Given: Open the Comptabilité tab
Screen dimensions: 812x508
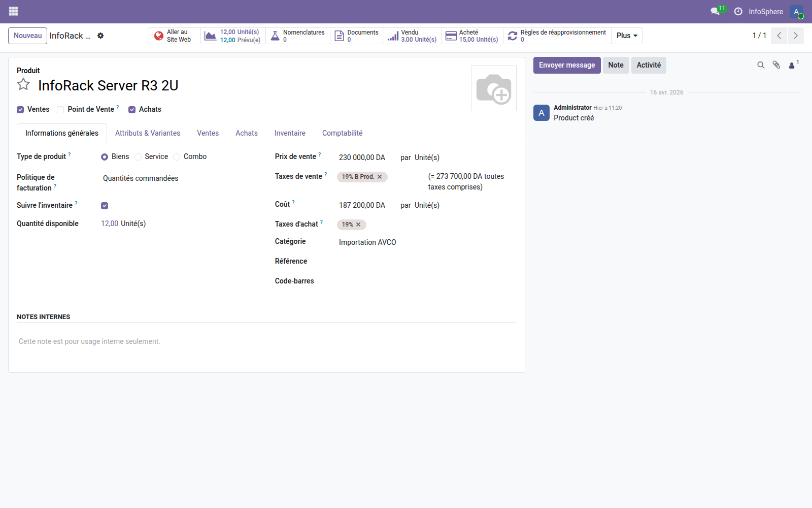Looking at the screenshot, I should coord(342,133).
